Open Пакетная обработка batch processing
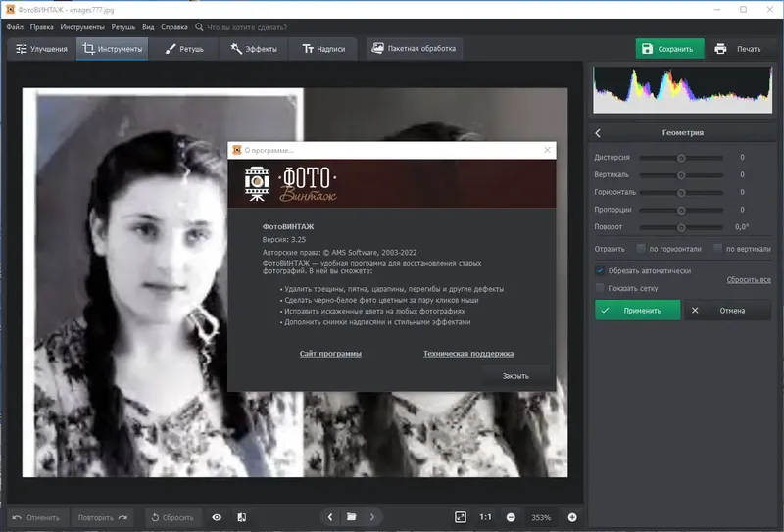The image size is (784, 532). (414, 49)
